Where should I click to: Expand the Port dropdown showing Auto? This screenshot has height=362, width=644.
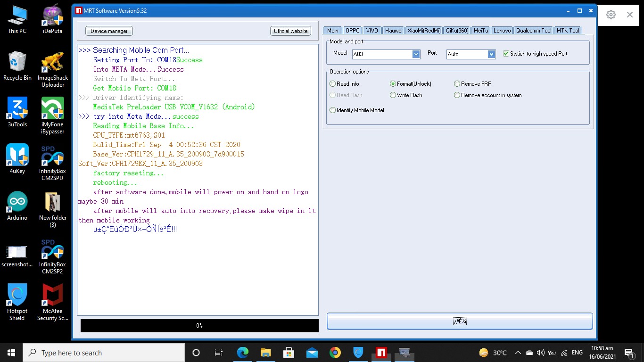[492, 54]
